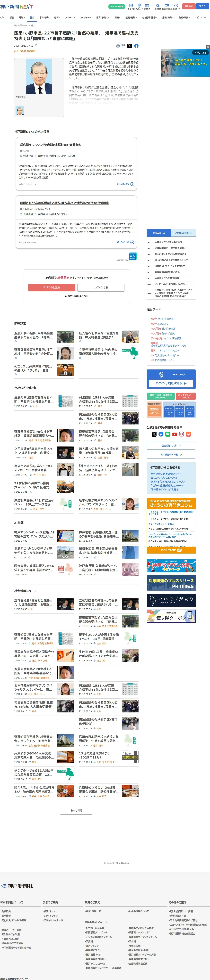This screenshot has width=210, height=980.
Task: Open 使っ得クーポン banner
Action: click(171, 616)
